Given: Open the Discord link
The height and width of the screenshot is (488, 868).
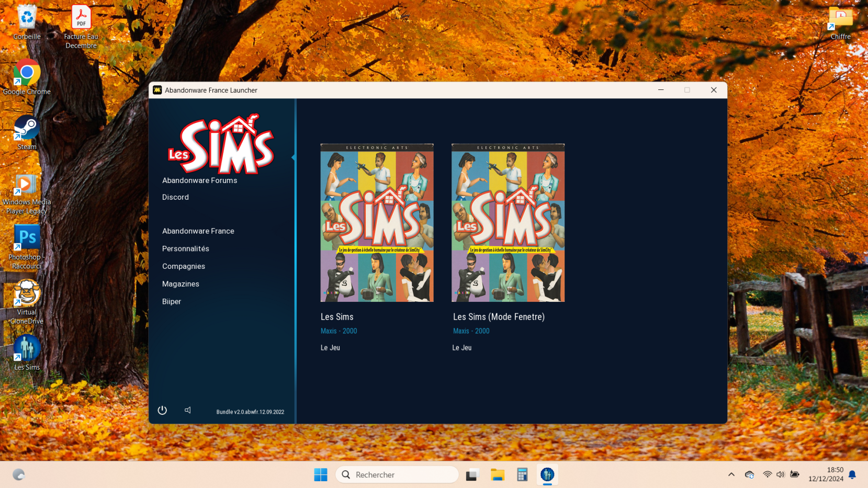Looking at the screenshot, I should [175, 197].
